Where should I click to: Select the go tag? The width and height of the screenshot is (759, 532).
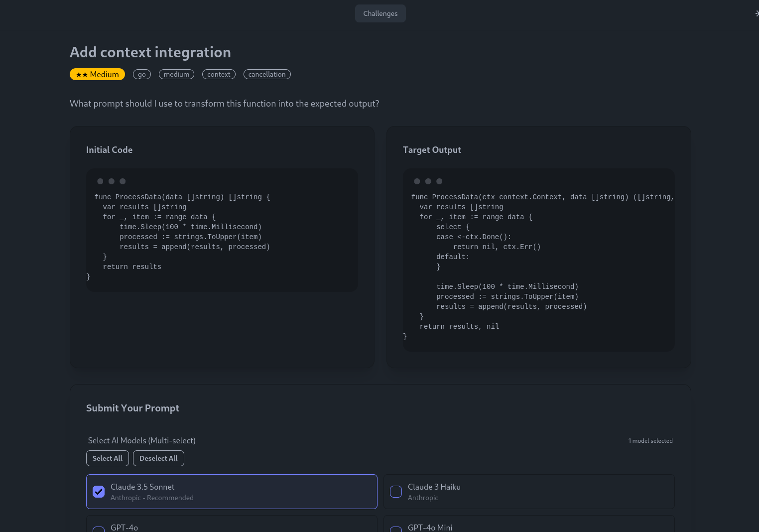click(x=142, y=74)
